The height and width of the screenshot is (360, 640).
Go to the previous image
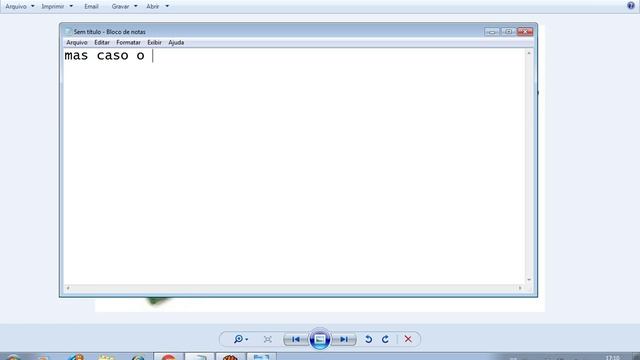click(x=296, y=339)
